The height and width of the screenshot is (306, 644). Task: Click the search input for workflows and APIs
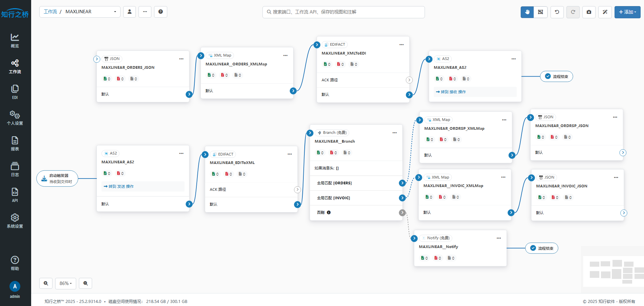tap(343, 12)
